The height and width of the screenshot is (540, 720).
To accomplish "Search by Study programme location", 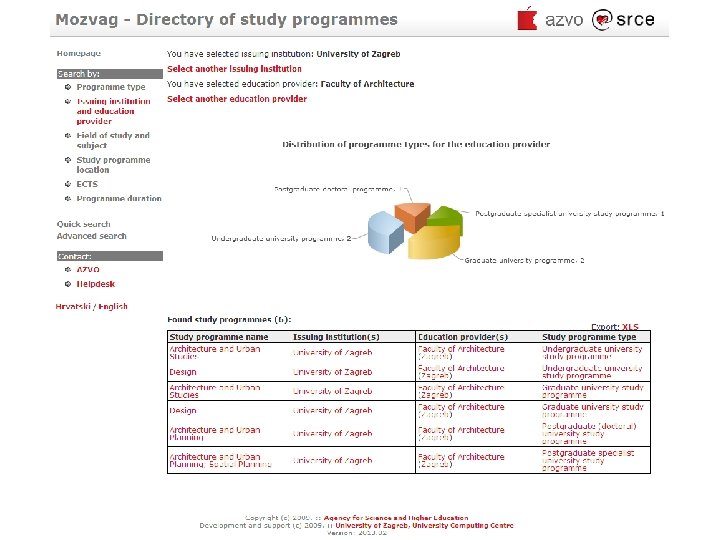I will click(x=113, y=165).
